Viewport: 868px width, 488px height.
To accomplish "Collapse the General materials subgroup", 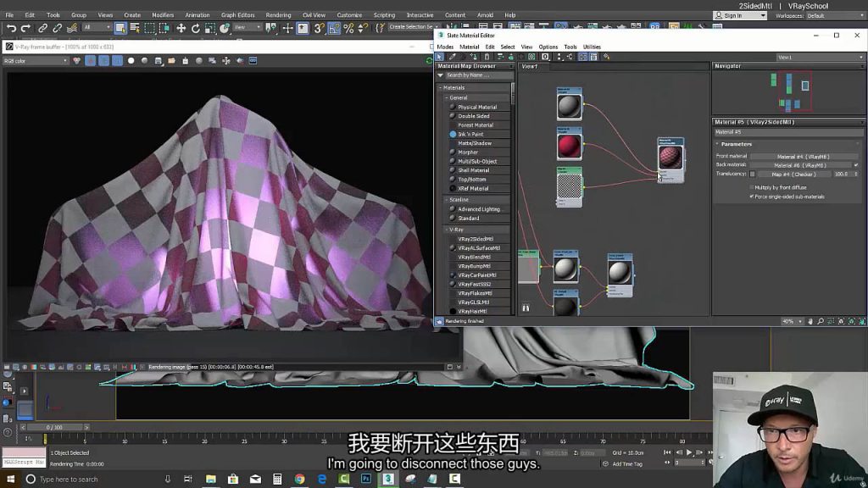I will tap(447, 98).
